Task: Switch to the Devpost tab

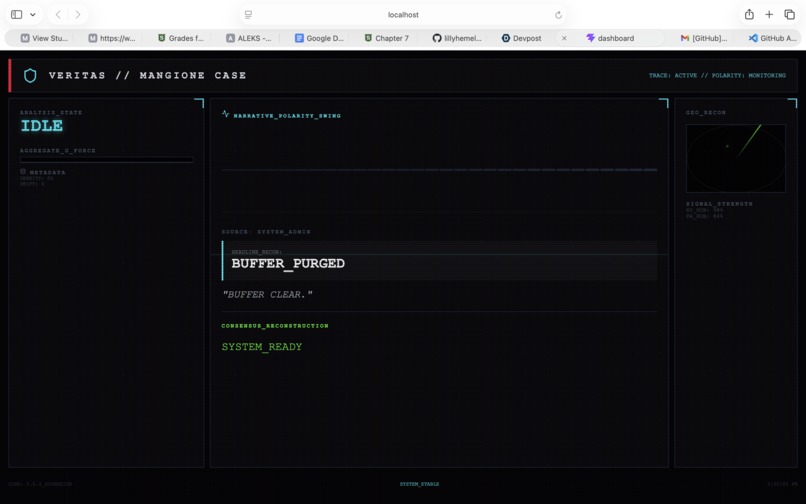Action: pos(521,38)
